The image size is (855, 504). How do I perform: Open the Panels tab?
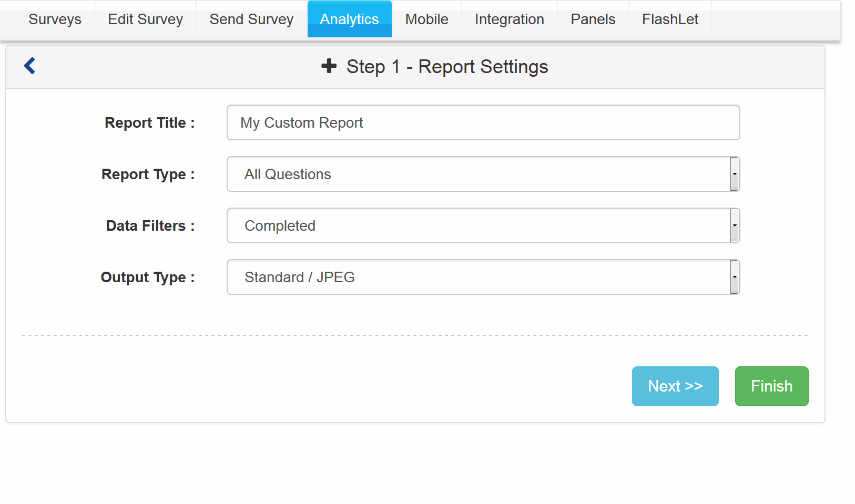click(x=593, y=19)
